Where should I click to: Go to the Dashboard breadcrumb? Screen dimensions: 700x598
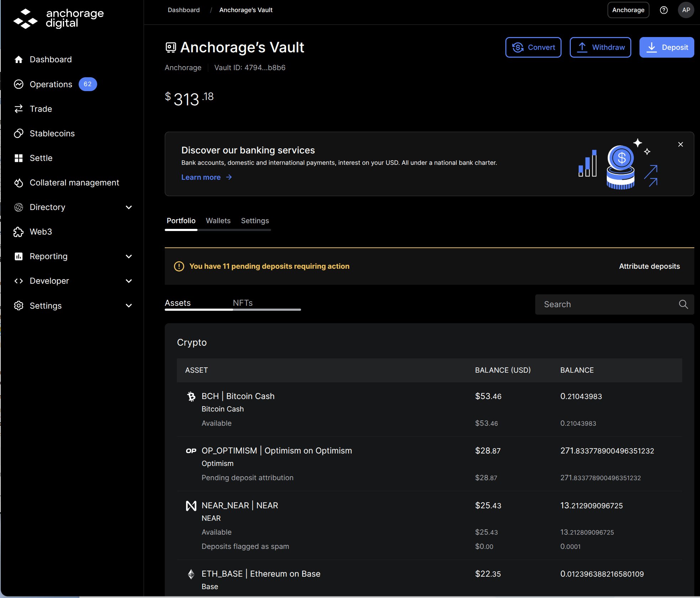[184, 10]
